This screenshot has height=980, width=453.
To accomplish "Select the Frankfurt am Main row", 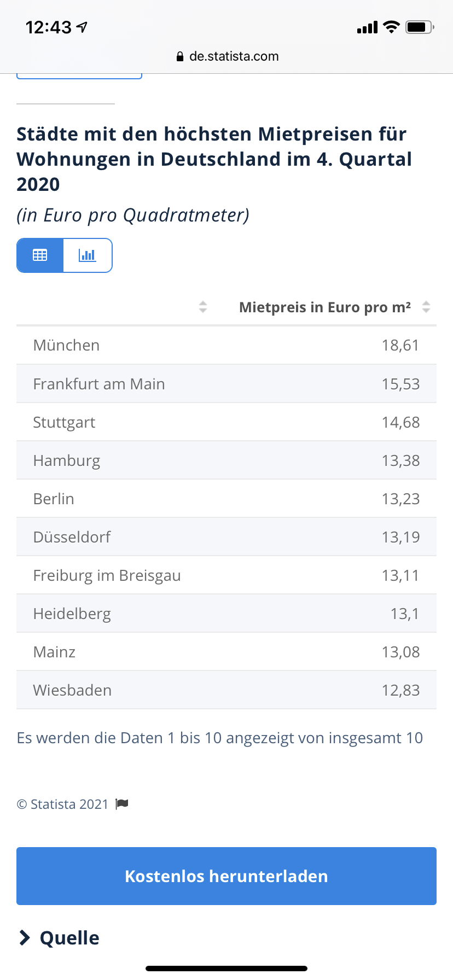I will click(226, 384).
